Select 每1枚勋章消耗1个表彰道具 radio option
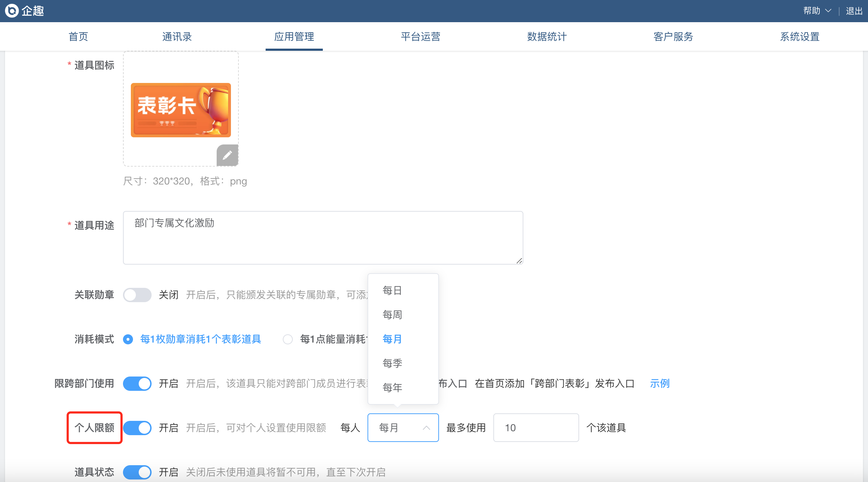 click(x=128, y=339)
